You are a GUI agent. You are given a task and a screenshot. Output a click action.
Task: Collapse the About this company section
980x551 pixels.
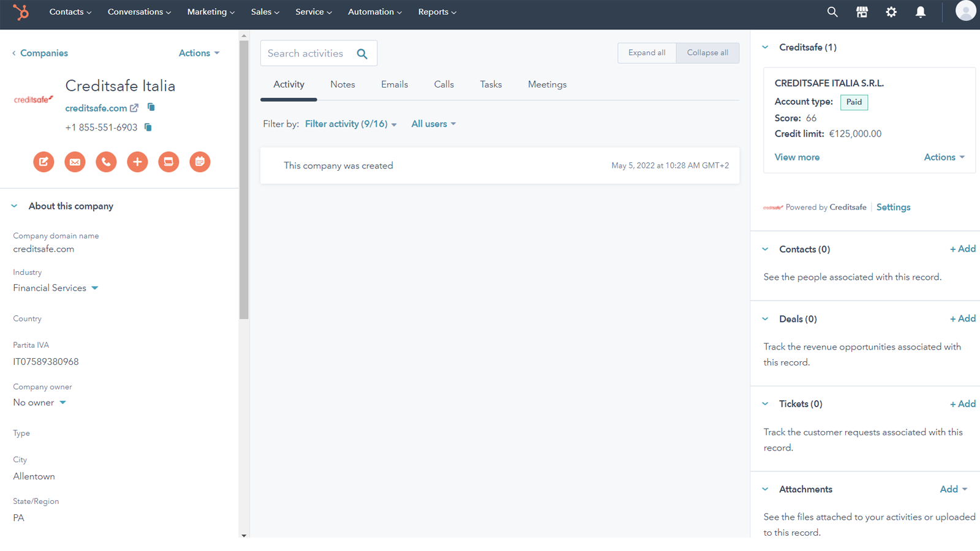click(x=14, y=206)
